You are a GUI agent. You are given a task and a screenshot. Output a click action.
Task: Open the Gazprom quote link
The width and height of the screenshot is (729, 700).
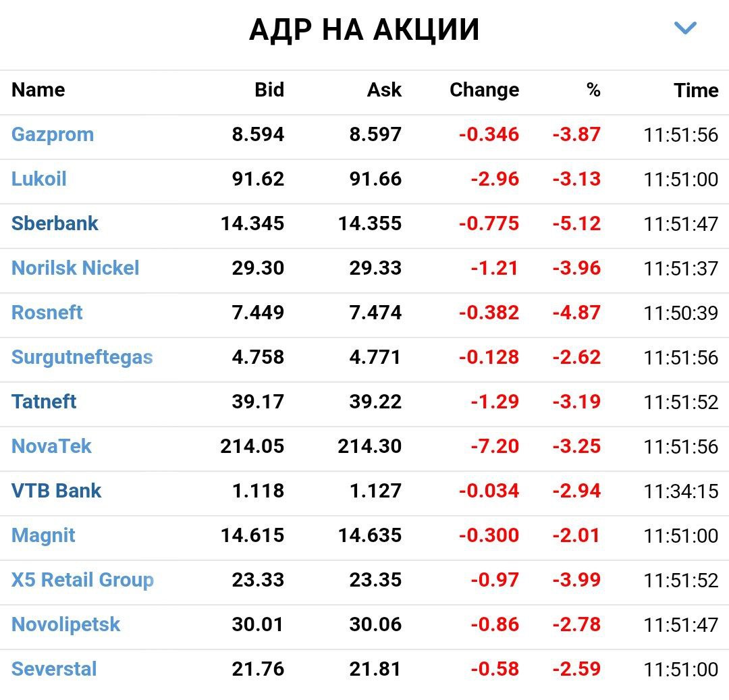tap(53, 134)
